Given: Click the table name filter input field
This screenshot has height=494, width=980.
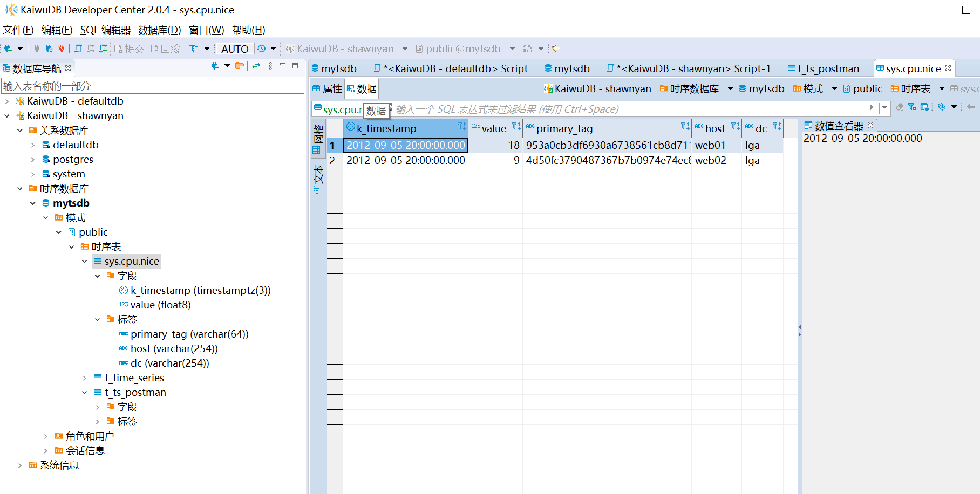Looking at the screenshot, I should pos(153,86).
